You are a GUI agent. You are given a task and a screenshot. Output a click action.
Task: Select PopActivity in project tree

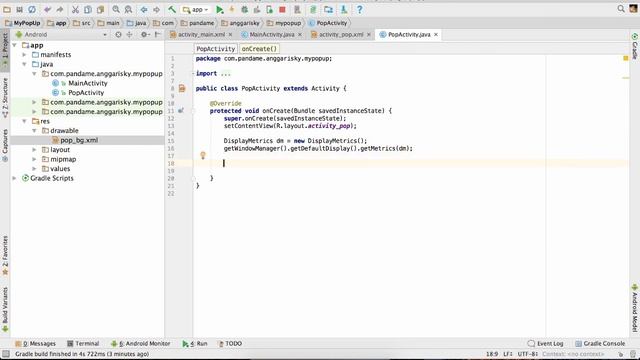86,93
